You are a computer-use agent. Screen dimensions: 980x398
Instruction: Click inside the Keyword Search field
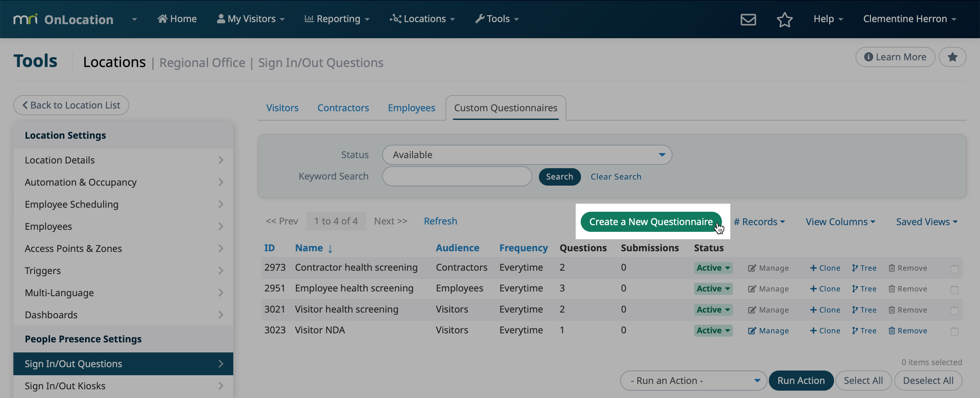(x=457, y=176)
